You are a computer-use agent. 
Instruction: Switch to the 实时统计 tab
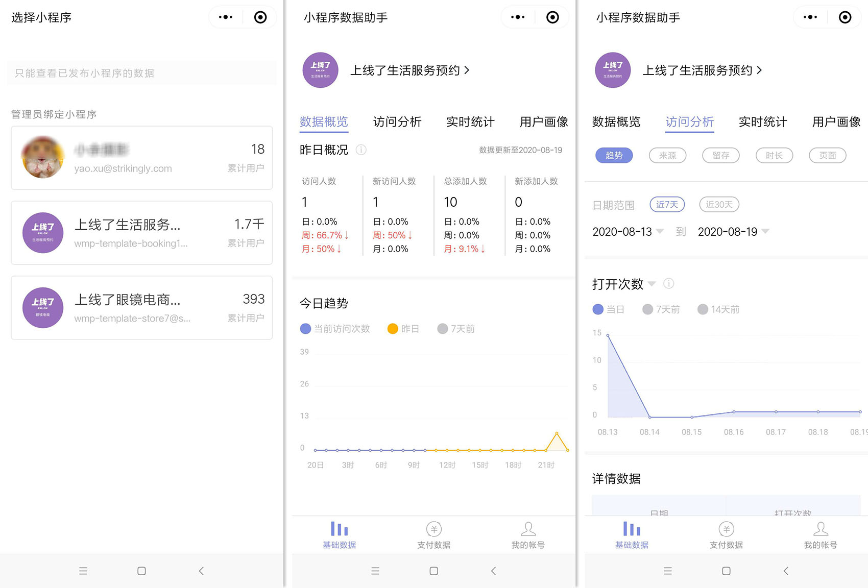pos(470,122)
